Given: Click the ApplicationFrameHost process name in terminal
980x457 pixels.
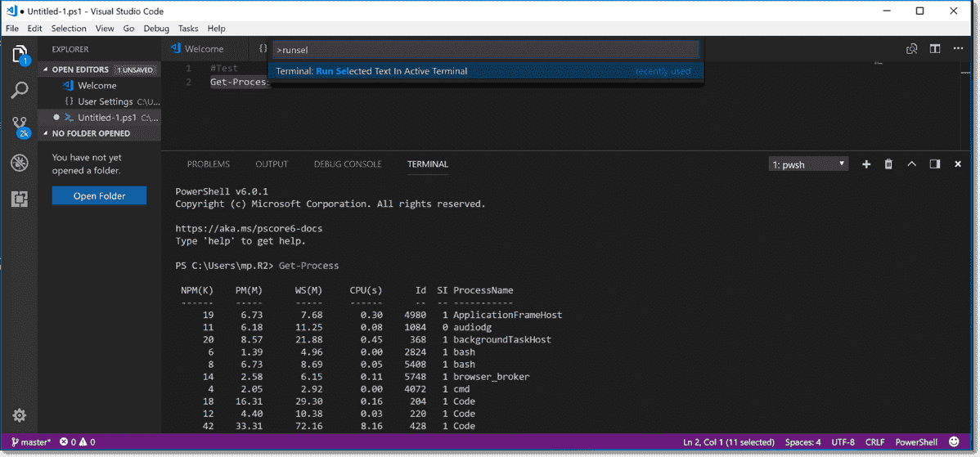Looking at the screenshot, I should pos(507,316).
